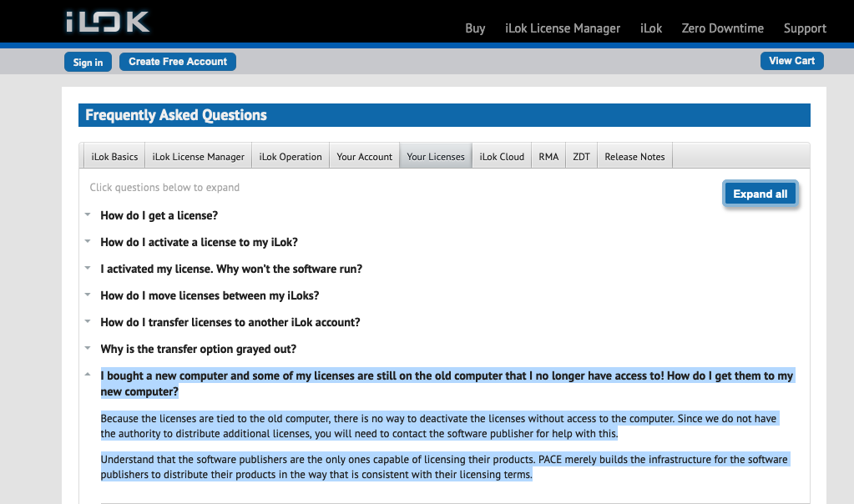
Task: Click the arrow beside "I activated my license"
Action: [88, 268]
